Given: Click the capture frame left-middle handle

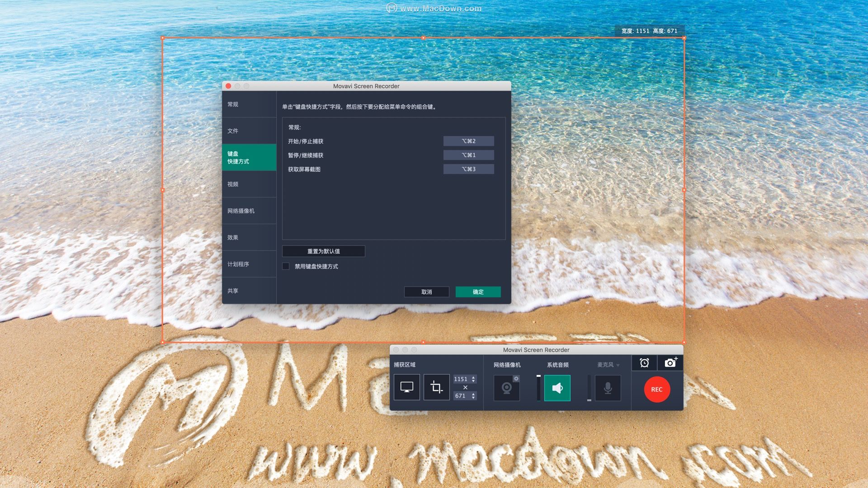Looking at the screenshot, I should (x=163, y=190).
